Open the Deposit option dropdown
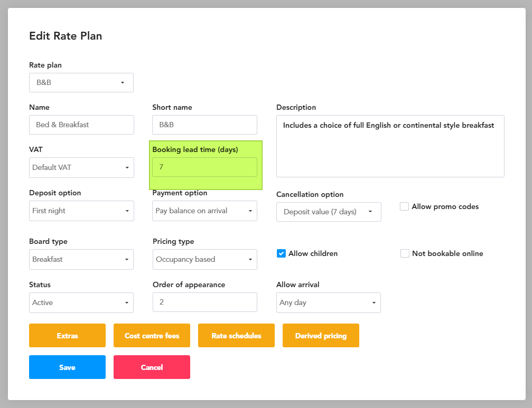Screen dimensions: 532x408 tap(81, 211)
